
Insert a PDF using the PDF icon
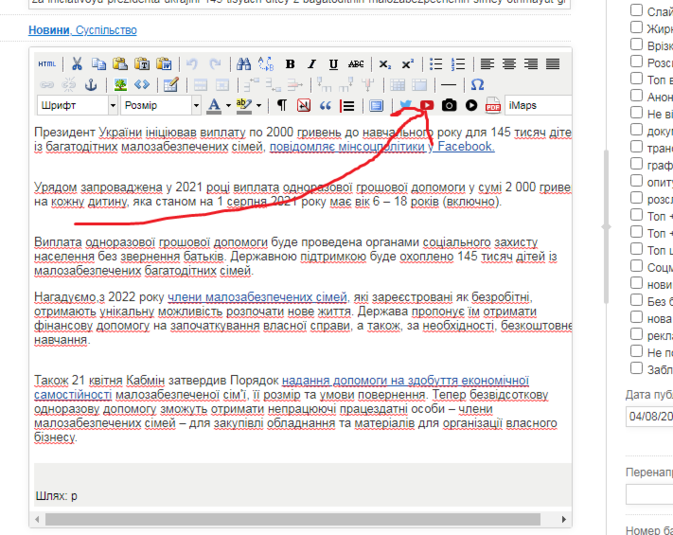click(493, 105)
